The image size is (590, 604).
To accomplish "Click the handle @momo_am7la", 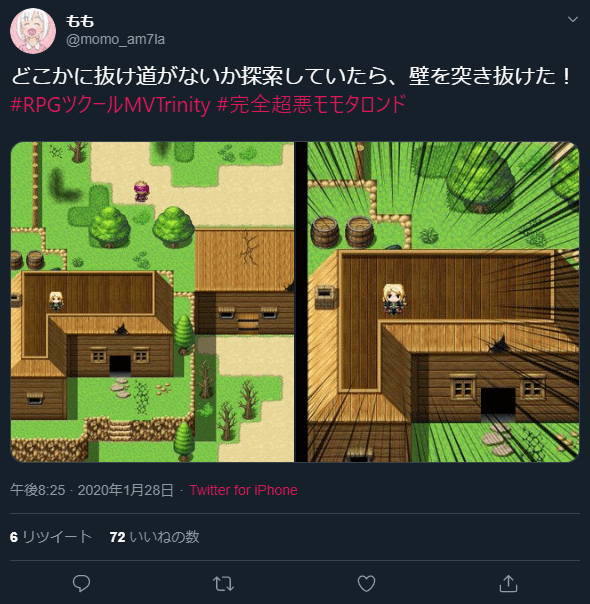I will 116,39.
